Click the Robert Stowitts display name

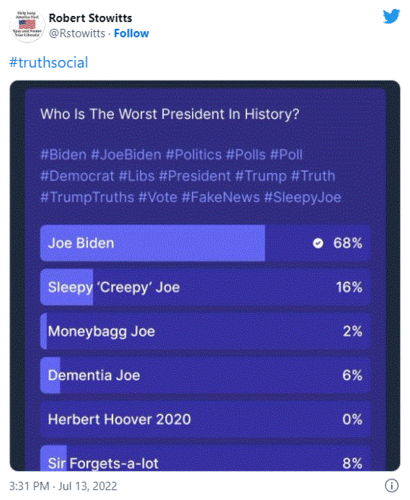90,18
